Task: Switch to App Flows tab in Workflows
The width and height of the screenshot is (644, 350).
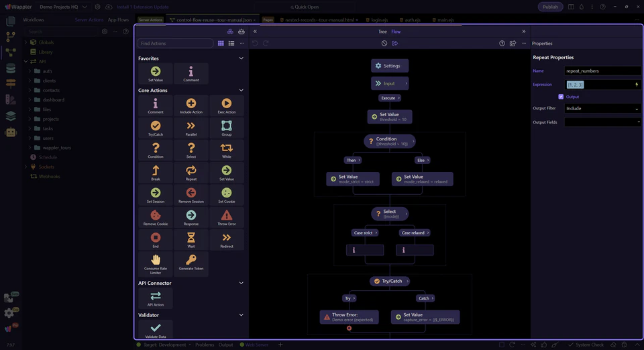Action: click(118, 19)
